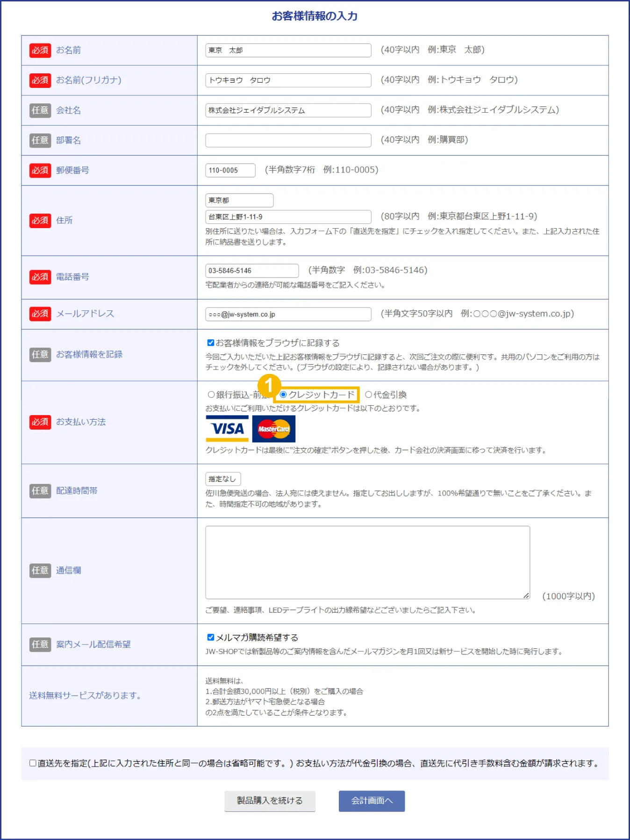
Task: Open the 配達時間帯 指定なし dropdown
Action: click(x=223, y=479)
